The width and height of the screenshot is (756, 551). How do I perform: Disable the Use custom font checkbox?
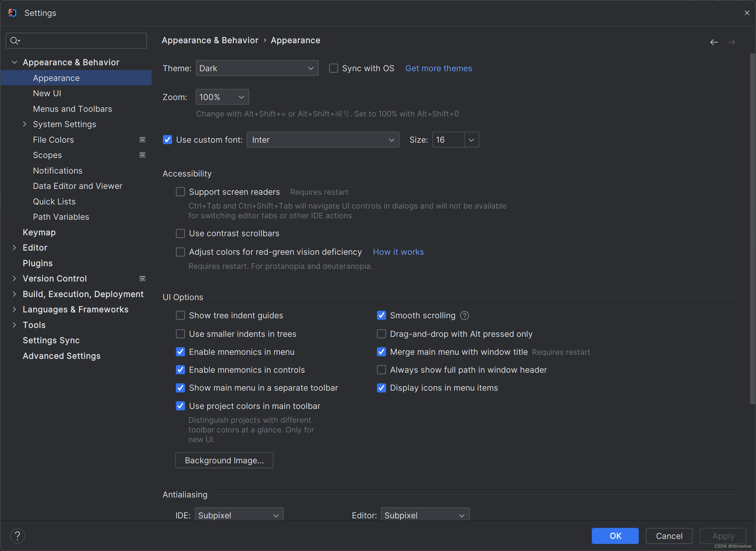[x=167, y=140]
